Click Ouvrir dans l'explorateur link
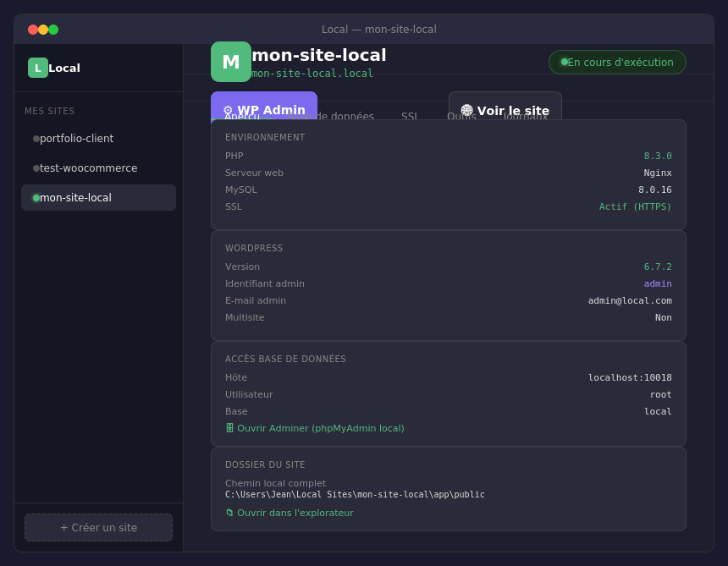Image resolution: width=728 pixels, height=566 pixels. [x=290, y=513]
